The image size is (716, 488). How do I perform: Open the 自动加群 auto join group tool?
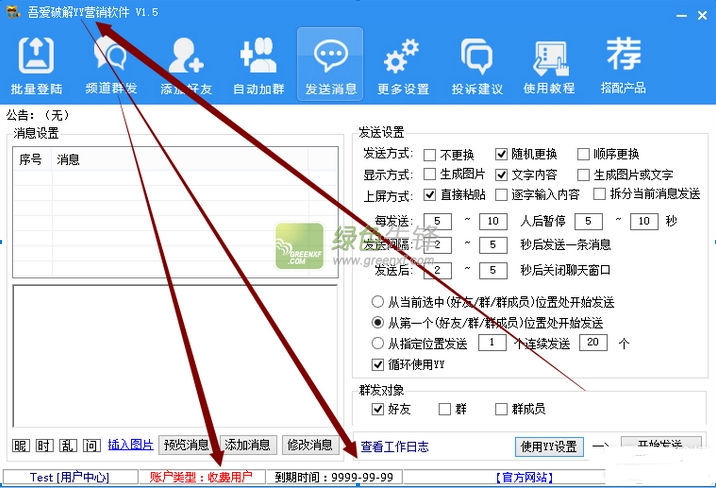tap(258, 65)
